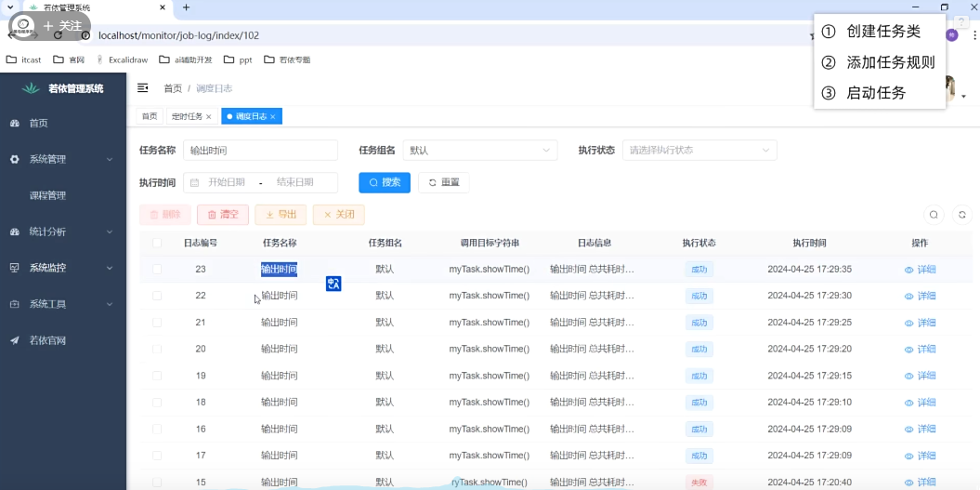The image size is (980, 490).
Task: Click the browser address bar URL
Action: pyautogui.click(x=178, y=35)
